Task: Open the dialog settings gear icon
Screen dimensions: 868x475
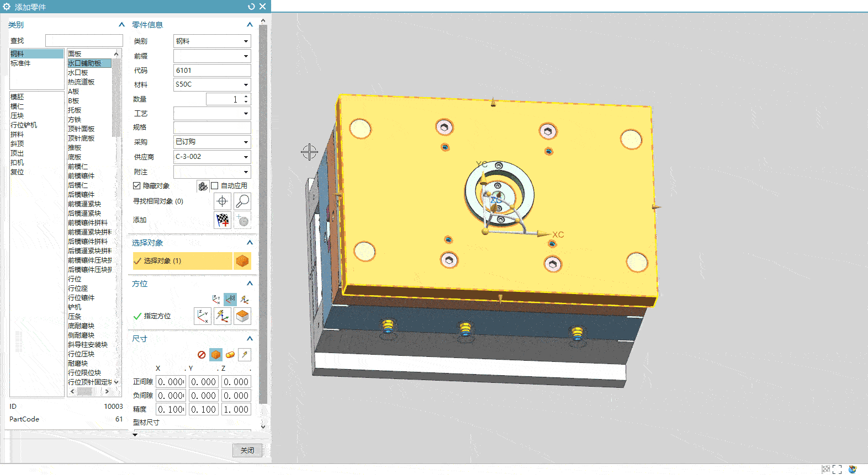Action: tap(7, 7)
